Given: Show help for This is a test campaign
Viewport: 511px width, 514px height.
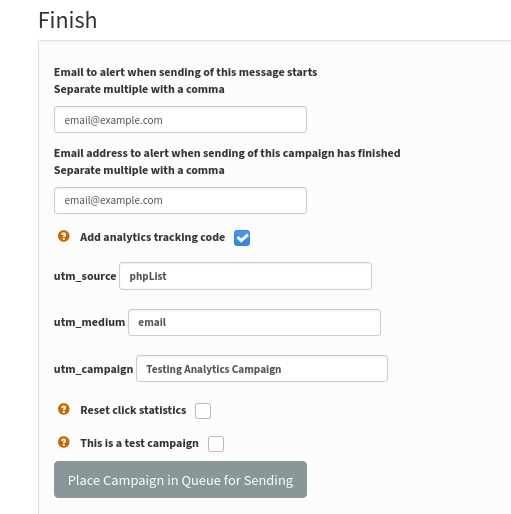Looking at the screenshot, I should pyautogui.click(x=64, y=442).
